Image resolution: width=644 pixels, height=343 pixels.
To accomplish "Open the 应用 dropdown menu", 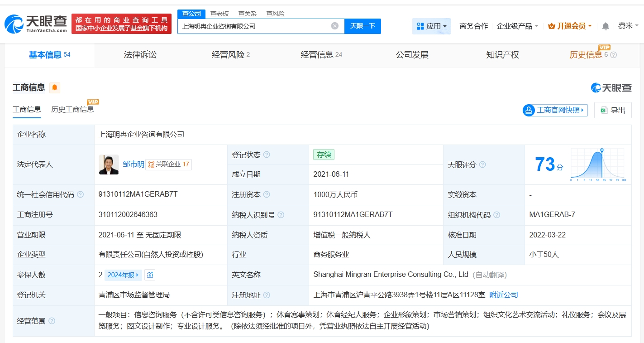I will [x=431, y=26].
